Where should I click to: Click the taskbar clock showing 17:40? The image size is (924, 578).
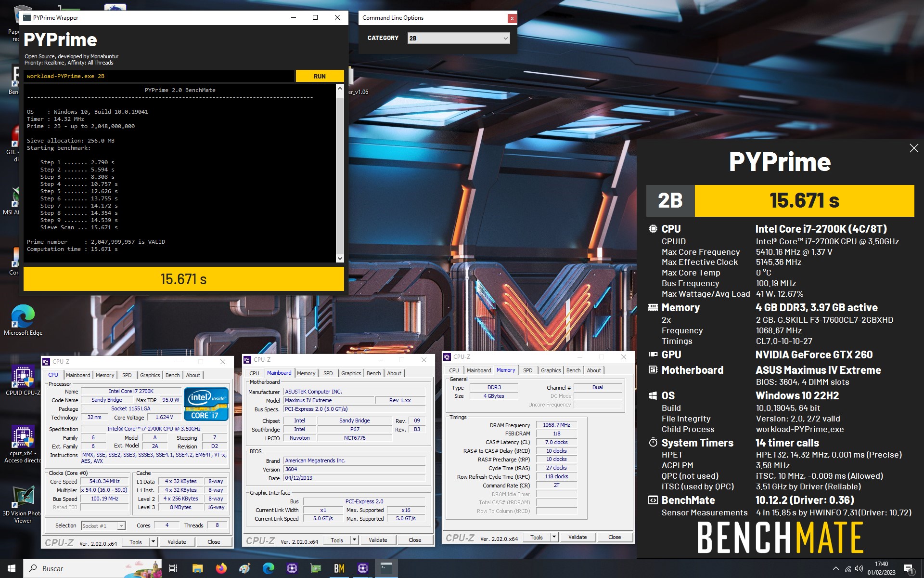click(x=881, y=568)
